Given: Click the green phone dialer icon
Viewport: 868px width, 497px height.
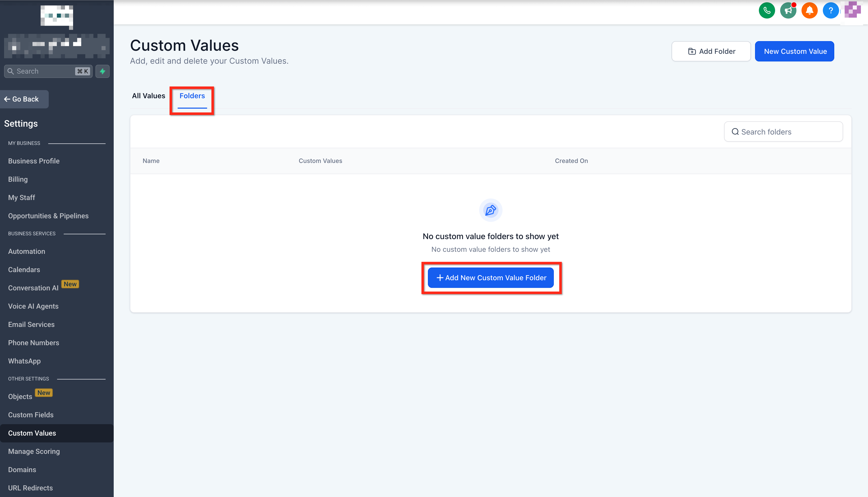Looking at the screenshot, I should [x=767, y=11].
